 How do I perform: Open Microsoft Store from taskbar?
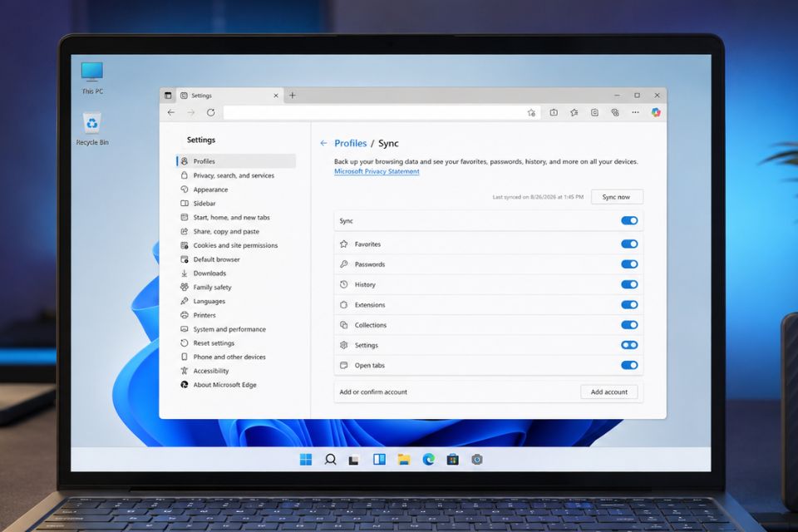pos(452,460)
